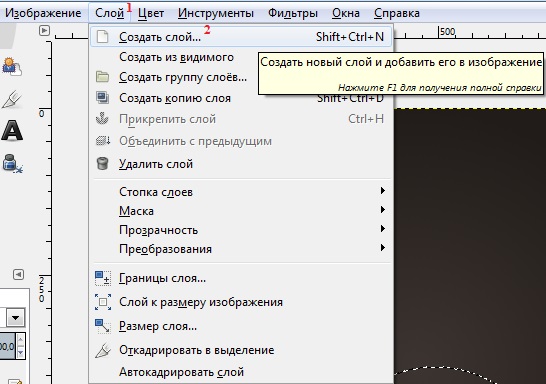Open the Слой menu
The height and width of the screenshot is (384, 546).
[109, 13]
